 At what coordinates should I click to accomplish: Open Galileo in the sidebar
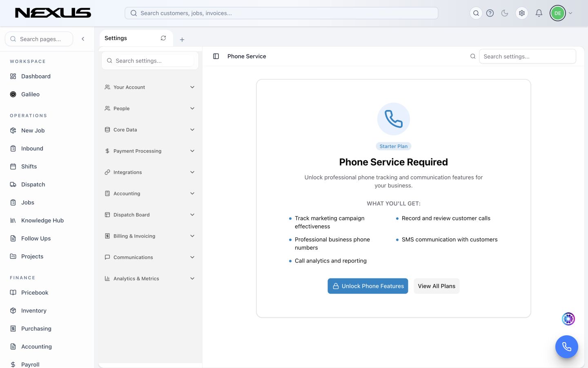(x=47, y=94)
